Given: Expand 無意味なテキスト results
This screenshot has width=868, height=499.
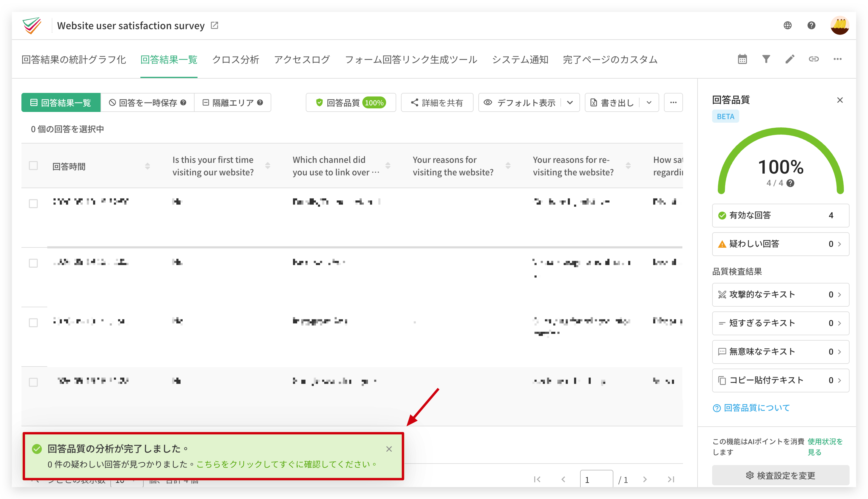Looking at the screenshot, I should point(781,352).
